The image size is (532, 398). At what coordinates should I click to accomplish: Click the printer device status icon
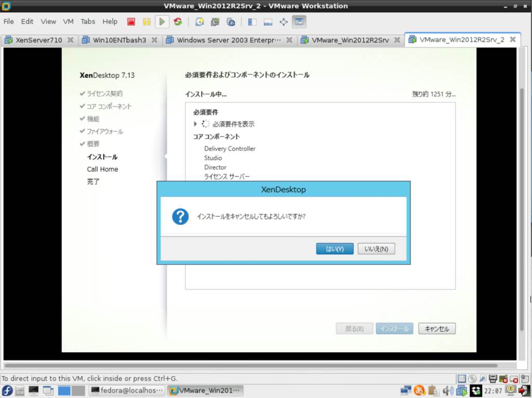pyautogui.click(x=493, y=378)
